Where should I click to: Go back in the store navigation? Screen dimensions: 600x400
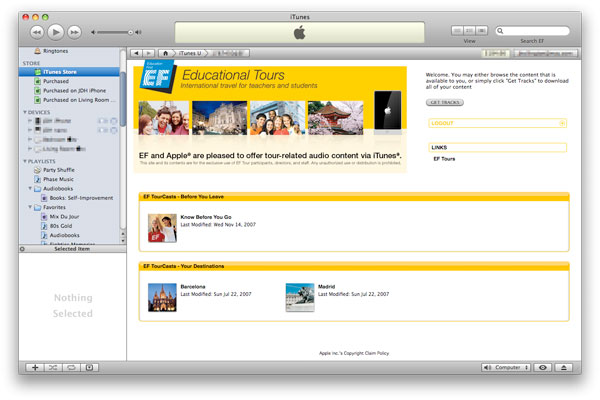point(136,53)
